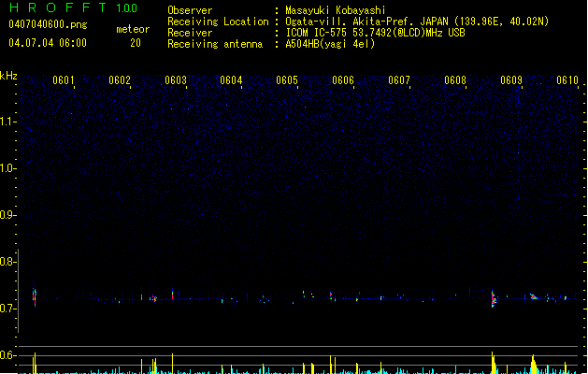
Task: Click the 0609 time marker
Action: tap(511, 80)
